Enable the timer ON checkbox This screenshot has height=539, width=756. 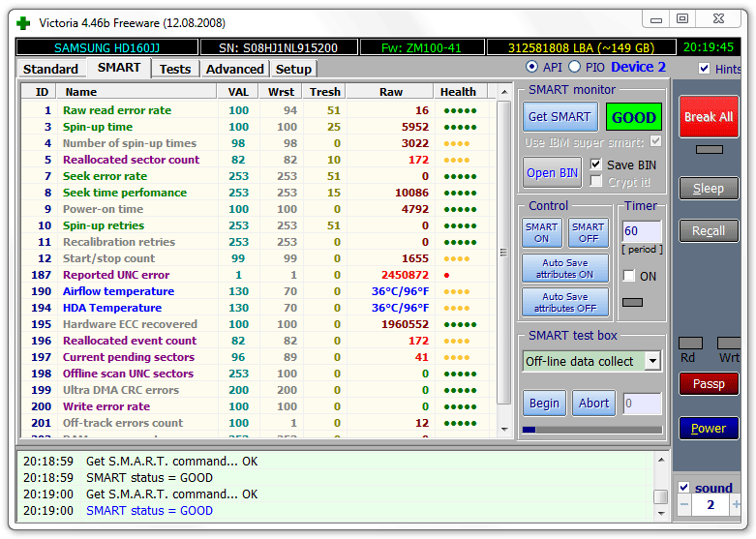(x=629, y=276)
